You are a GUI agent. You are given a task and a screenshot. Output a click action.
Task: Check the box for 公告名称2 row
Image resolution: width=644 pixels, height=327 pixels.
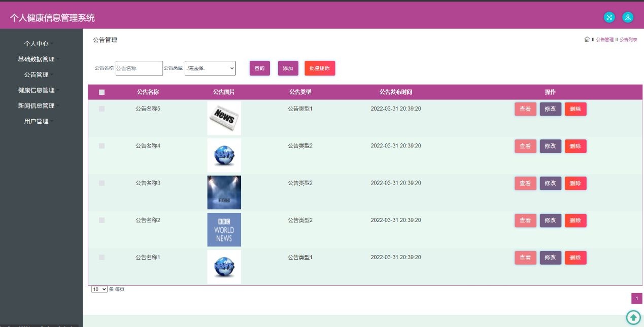(101, 221)
